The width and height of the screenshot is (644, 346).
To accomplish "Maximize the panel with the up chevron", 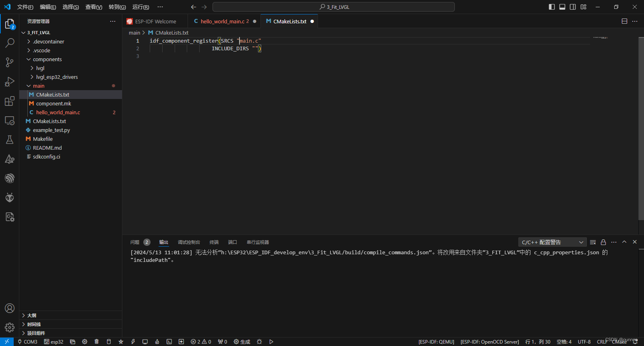I will 624,242.
